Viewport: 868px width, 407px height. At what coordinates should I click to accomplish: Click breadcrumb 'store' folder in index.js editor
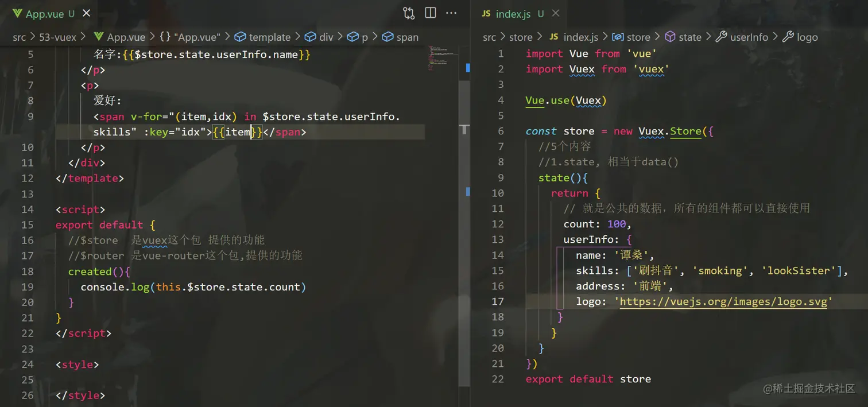pos(521,37)
